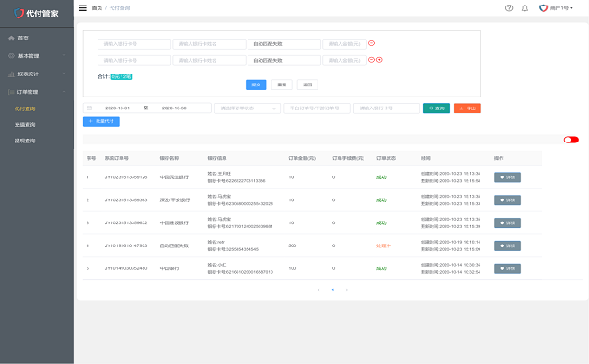Click start date 2020-10-01
The image size is (589, 364).
tap(117, 108)
